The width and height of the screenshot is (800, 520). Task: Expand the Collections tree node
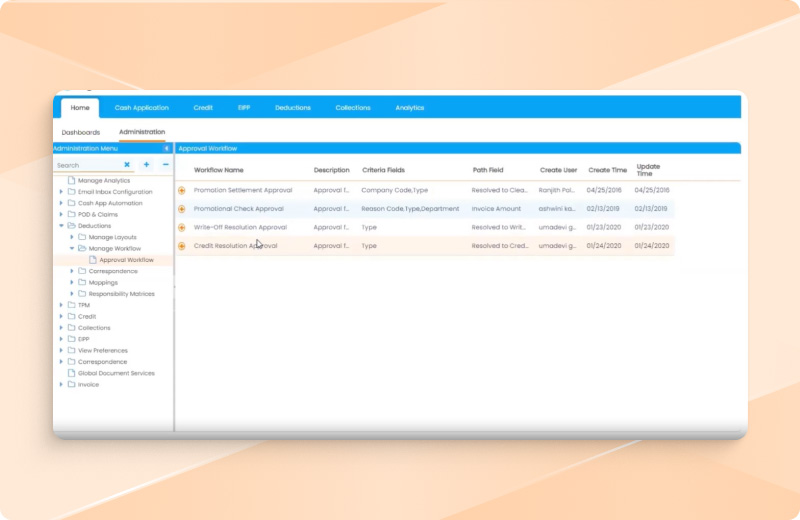61,328
